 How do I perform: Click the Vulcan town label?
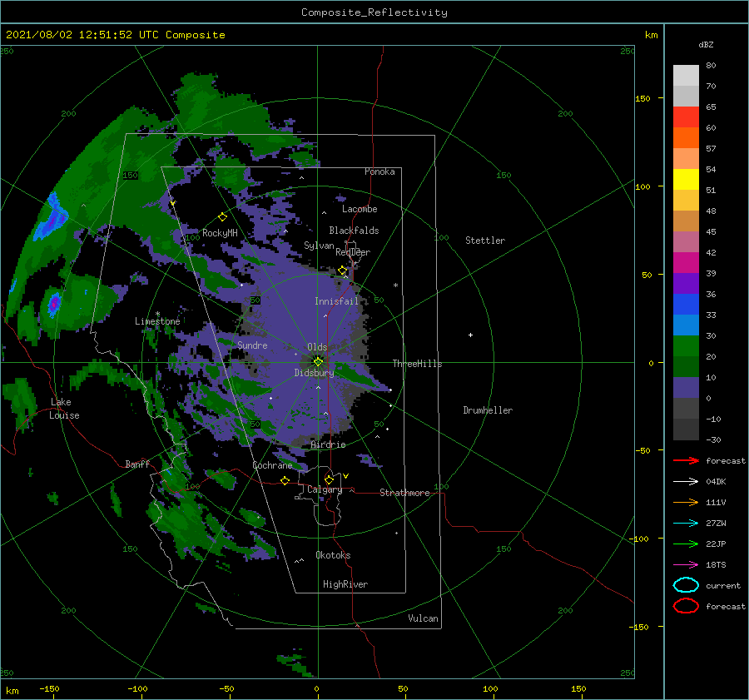click(423, 618)
